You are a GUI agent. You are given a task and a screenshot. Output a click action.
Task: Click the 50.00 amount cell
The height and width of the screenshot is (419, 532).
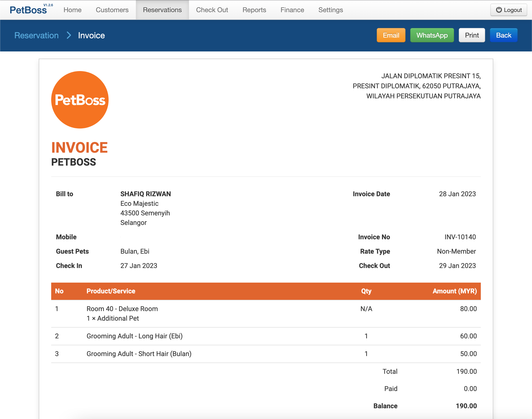pyautogui.click(x=468, y=353)
